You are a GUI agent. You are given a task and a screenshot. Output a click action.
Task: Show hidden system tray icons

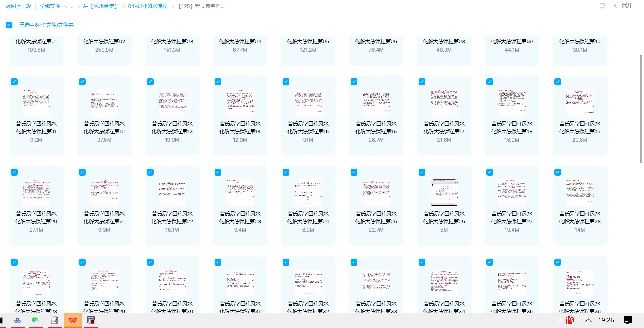pyautogui.click(x=588, y=320)
